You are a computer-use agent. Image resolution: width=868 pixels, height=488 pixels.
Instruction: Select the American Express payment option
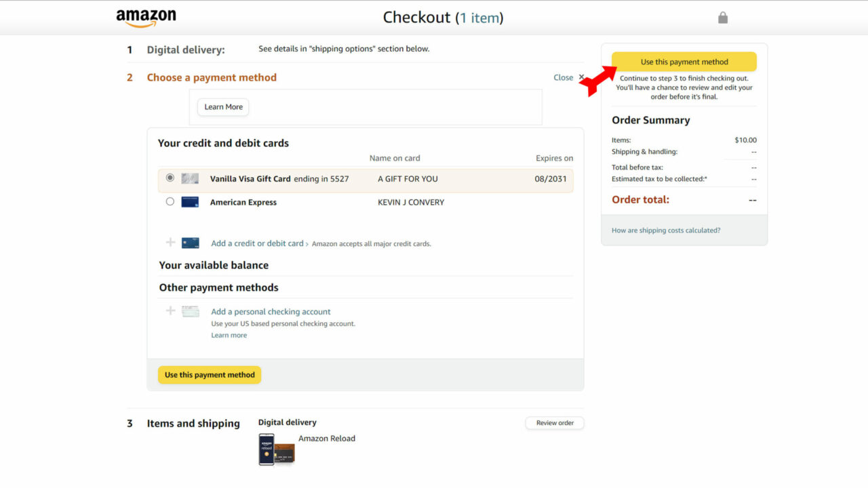[x=170, y=201]
